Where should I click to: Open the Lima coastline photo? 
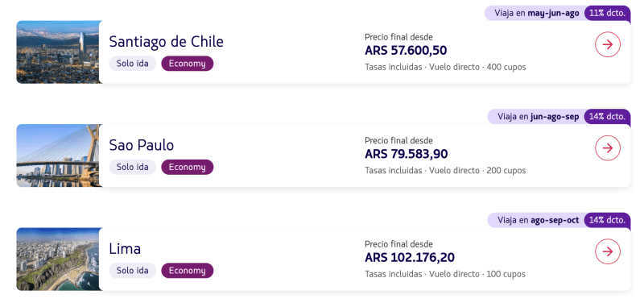pos(58,259)
